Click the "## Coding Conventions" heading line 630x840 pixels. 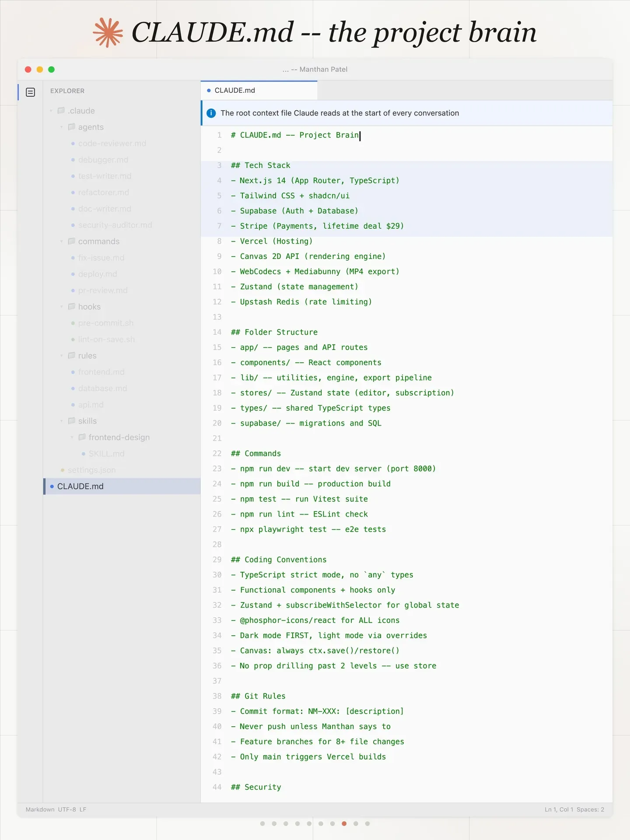279,560
